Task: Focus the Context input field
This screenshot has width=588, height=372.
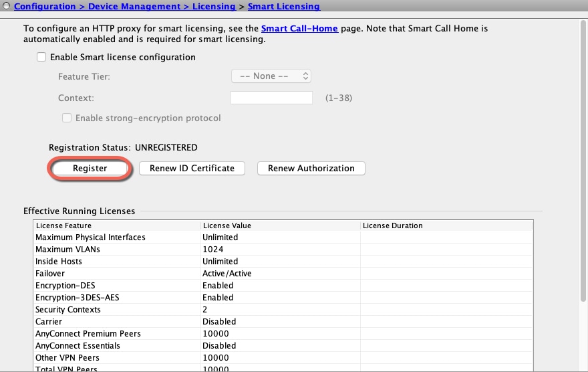Action: coord(271,98)
